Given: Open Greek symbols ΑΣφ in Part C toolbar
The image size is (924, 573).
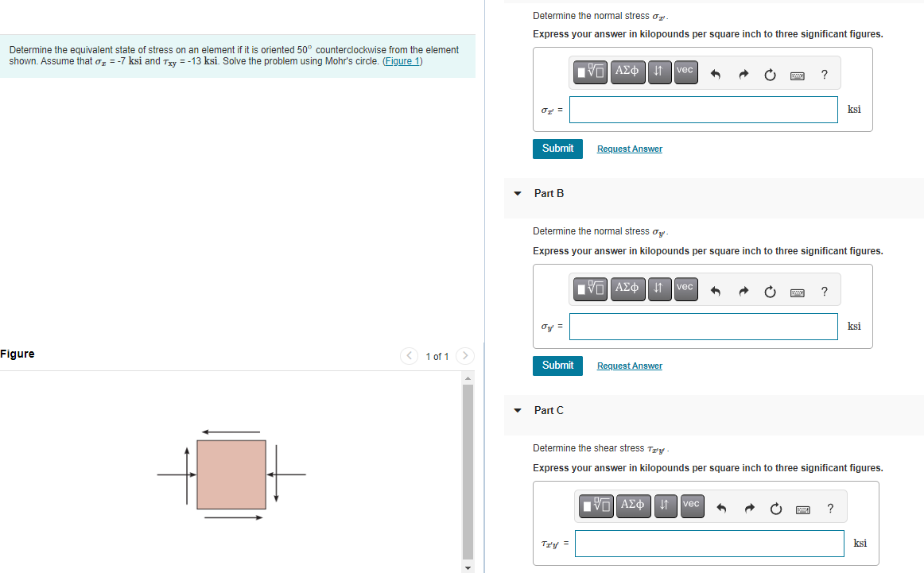Looking at the screenshot, I should (634, 506).
